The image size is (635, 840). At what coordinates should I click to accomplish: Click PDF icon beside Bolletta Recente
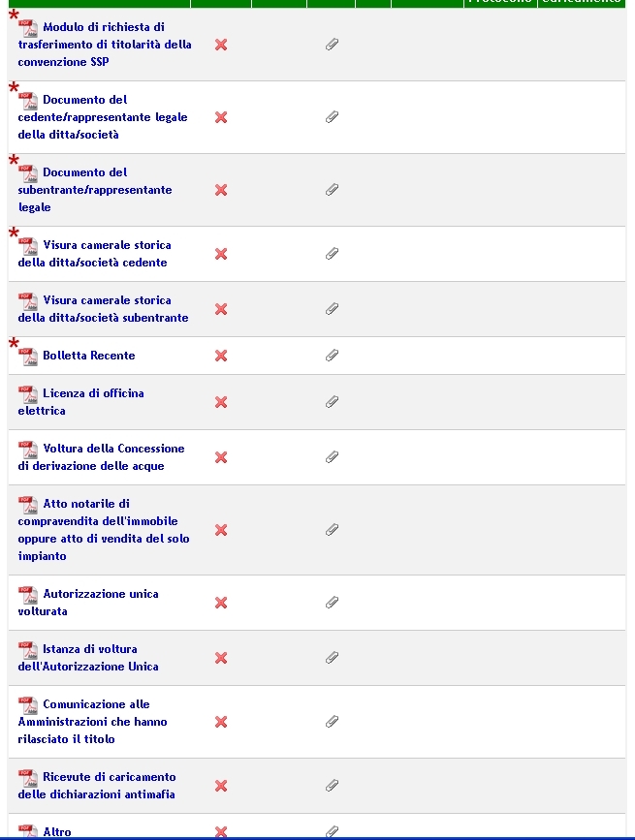[28, 357]
